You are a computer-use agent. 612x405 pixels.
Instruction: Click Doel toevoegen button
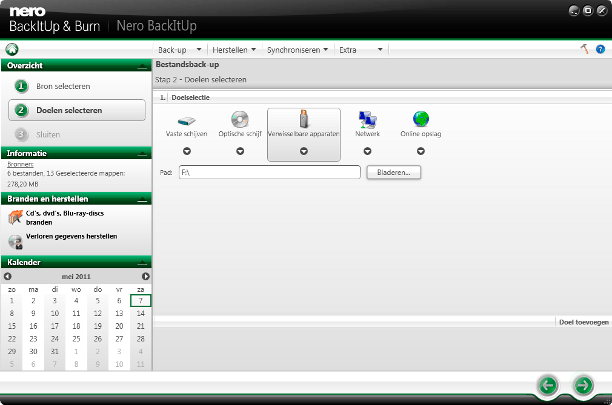pos(584,322)
